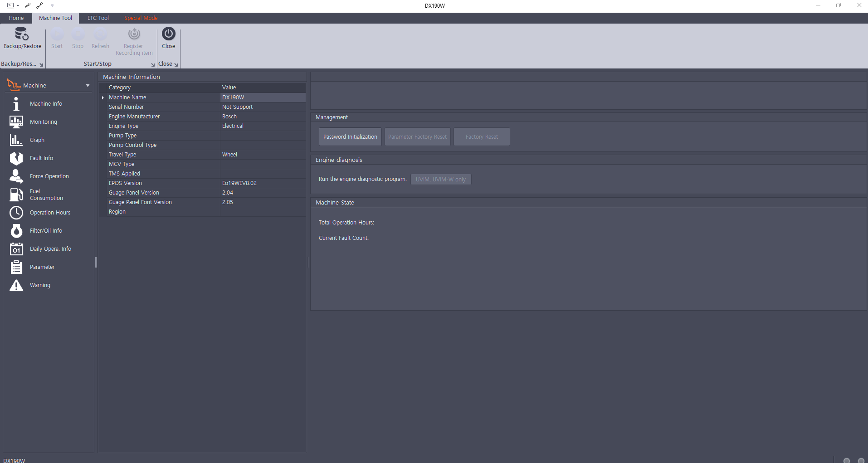Viewport: 868px width, 463px height.
Task: Expand the Close group launcher arrow
Action: coord(176,65)
